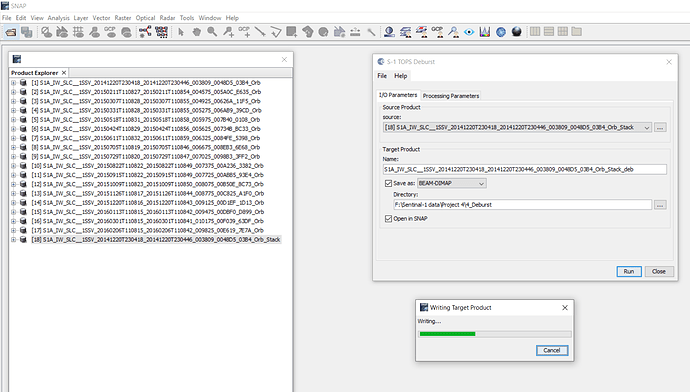The height and width of the screenshot is (392, 690).
Task: Select the Draw Line tool
Action: click(x=260, y=32)
